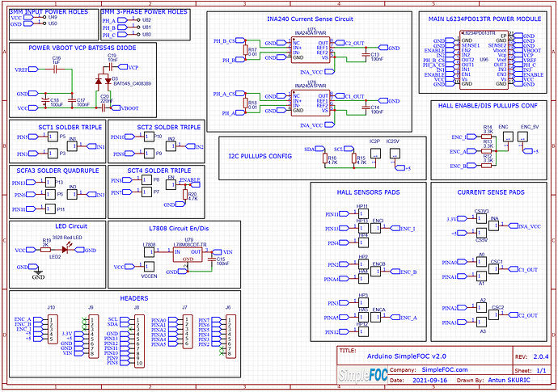Click the ENCB solder pad
Viewport: 558px width, 392px height.
(x=376, y=272)
